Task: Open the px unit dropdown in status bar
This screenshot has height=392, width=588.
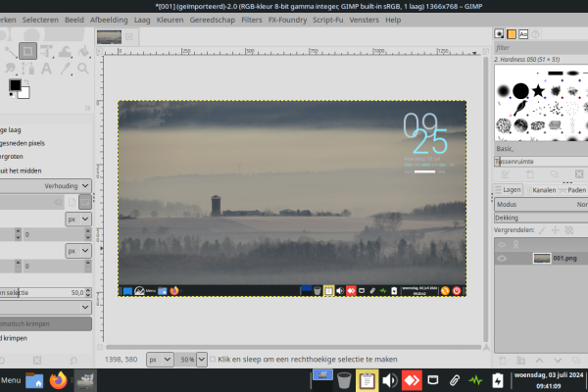Action: click(x=156, y=360)
